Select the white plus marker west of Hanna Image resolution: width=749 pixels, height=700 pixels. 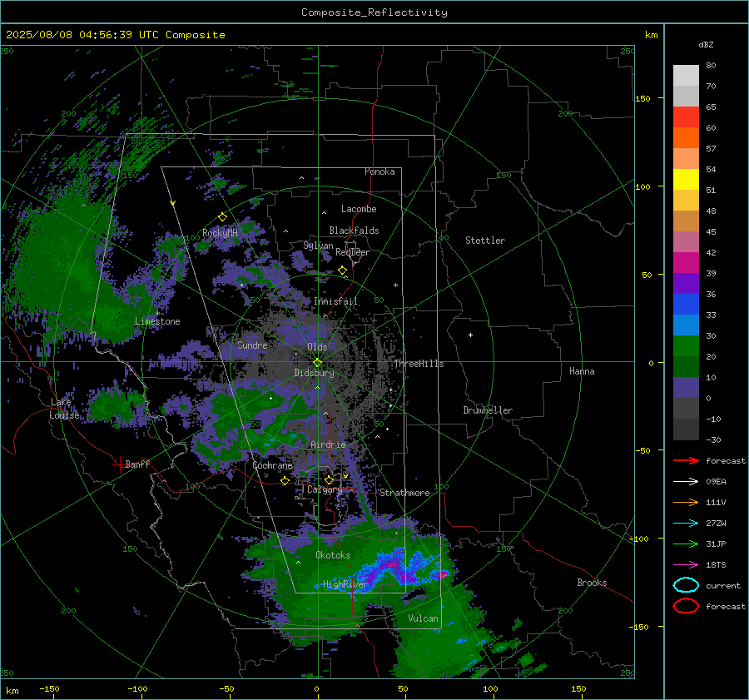pyautogui.click(x=470, y=335)
